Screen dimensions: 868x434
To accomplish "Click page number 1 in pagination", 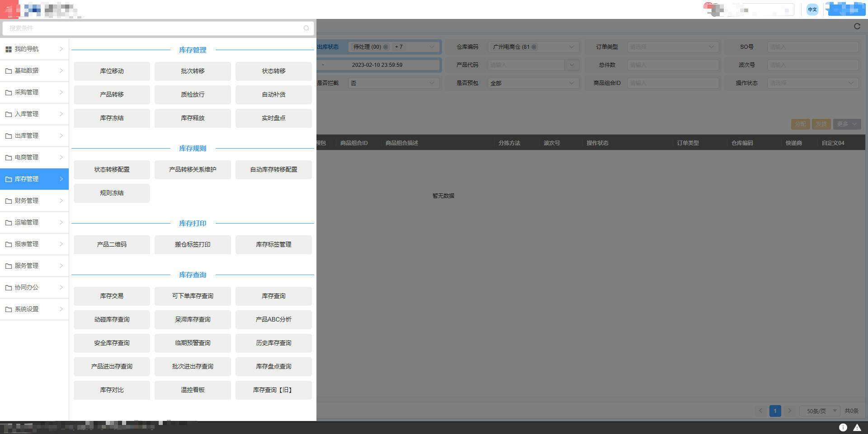I will [775, 411].
